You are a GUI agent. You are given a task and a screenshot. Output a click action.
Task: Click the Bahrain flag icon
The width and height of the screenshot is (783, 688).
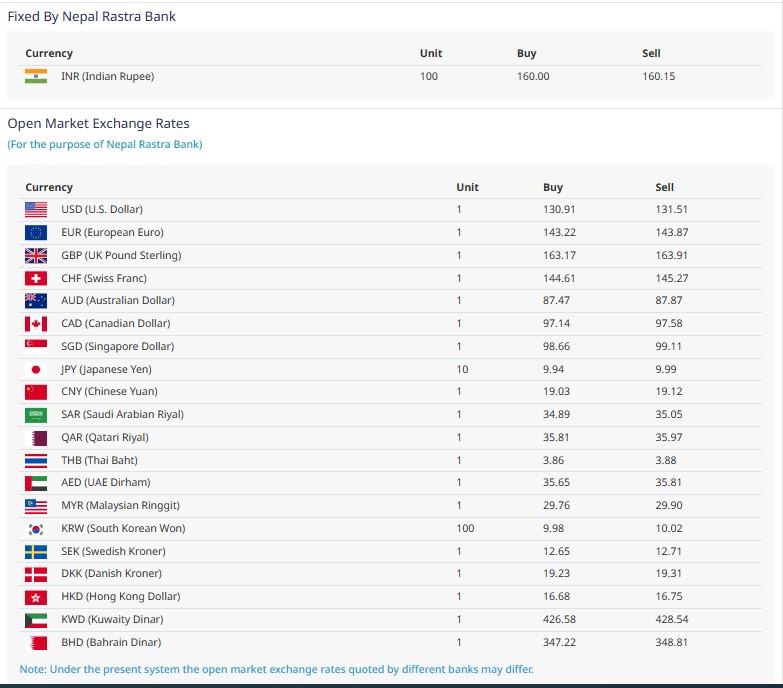pos(36,642)
